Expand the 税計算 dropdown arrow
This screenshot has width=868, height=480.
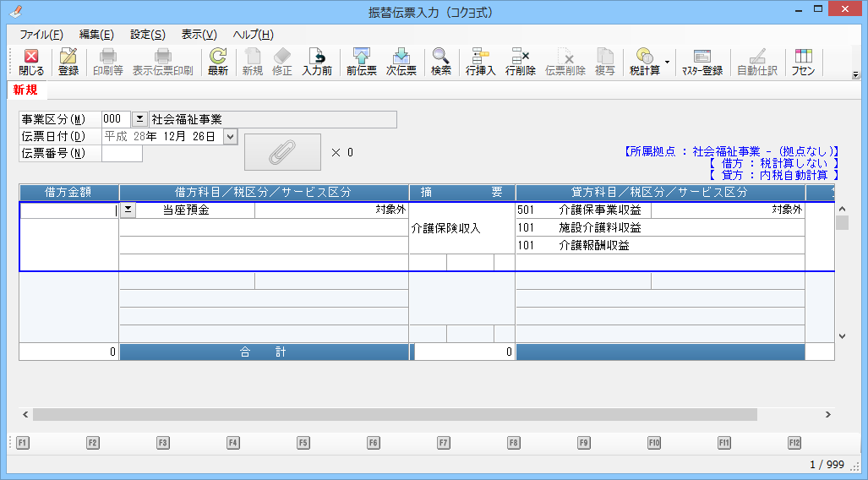667,62
